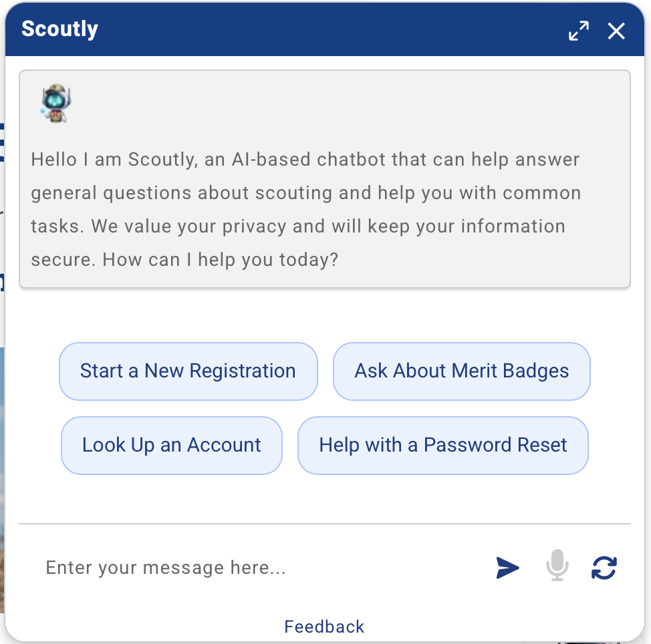Click the Scoutly title in header
Image resolution: width=651 pixels, height=644 pixels.
point(60,29)
